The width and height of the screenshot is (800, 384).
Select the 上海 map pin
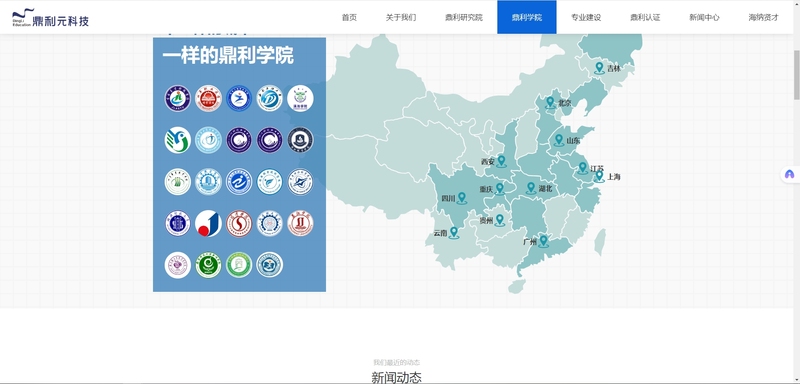coord(599,176)
